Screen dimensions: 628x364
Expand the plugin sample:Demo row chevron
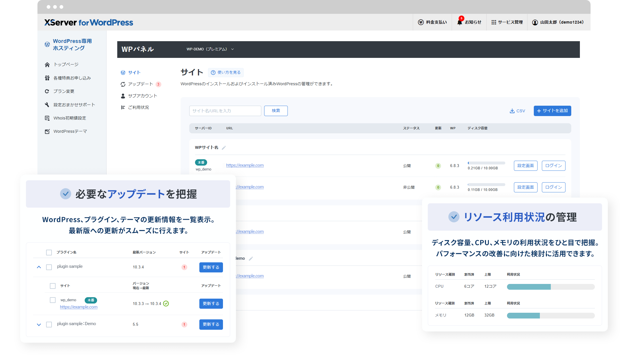[39, 325]
